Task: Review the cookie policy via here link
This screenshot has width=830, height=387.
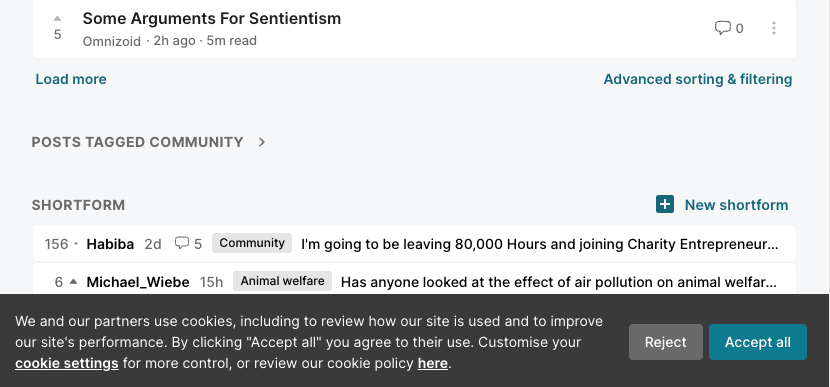Action: 432,363
